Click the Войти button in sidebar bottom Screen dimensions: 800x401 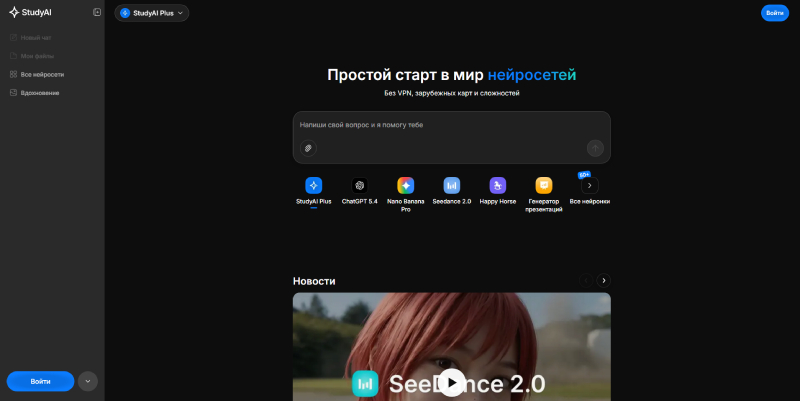point(40,381)
